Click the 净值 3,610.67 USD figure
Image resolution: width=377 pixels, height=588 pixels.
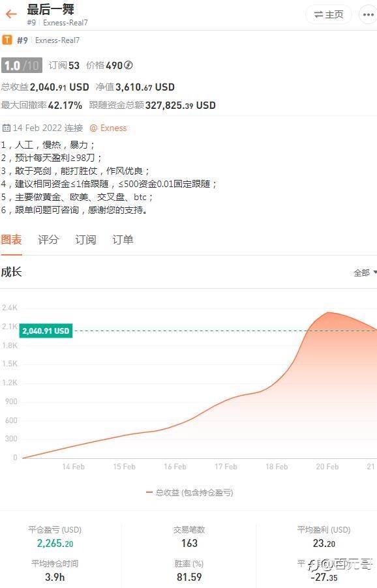135,87
